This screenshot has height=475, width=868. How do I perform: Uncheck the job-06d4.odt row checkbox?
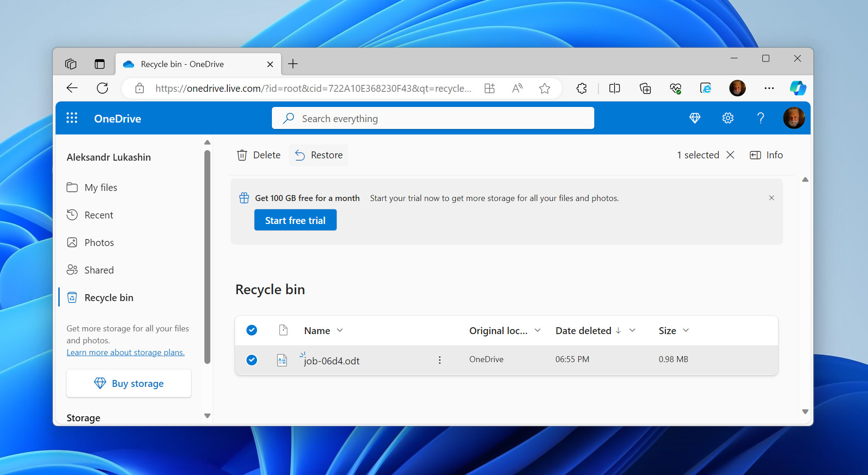tap(252, 360)
